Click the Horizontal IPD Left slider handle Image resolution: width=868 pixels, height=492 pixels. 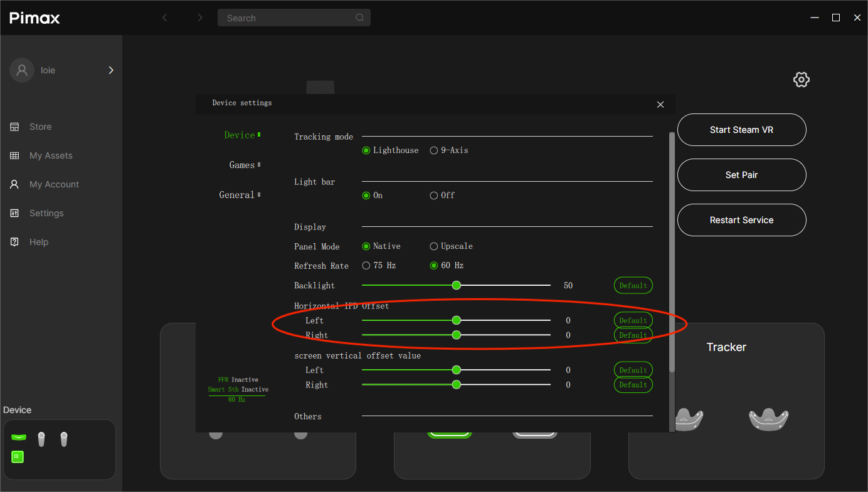click(x=457, y=320)
